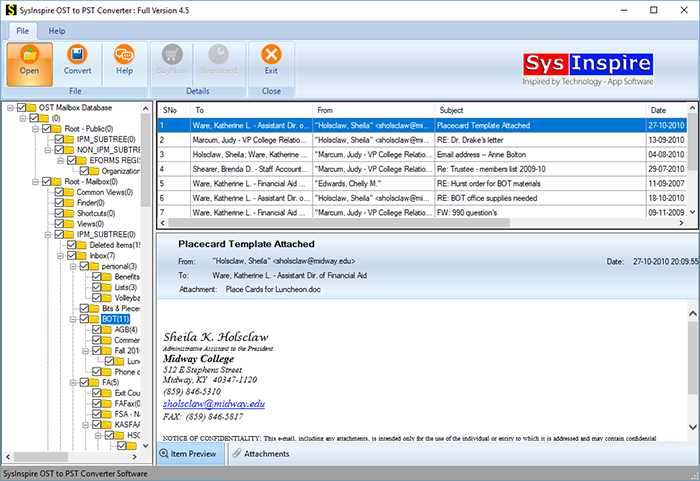The height and width of the screenshot is (481, 700).
Task: Click the BuyNow shopping cart icon
Action: click(172, 54)
